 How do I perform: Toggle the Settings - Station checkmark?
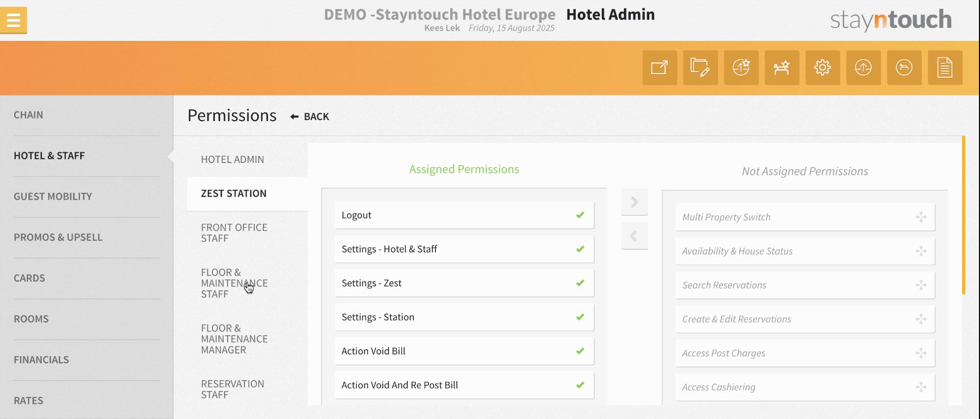580,317
